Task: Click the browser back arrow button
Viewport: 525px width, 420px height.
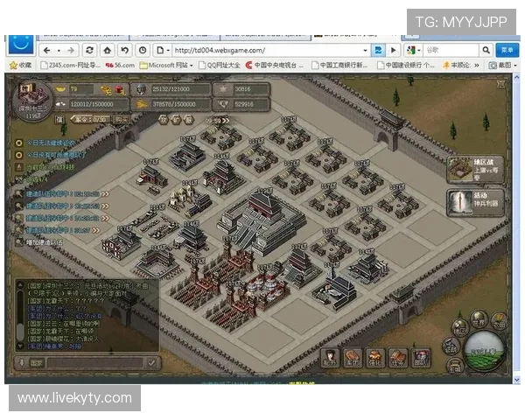Action: pyautogui.click(x=46, y=50)
